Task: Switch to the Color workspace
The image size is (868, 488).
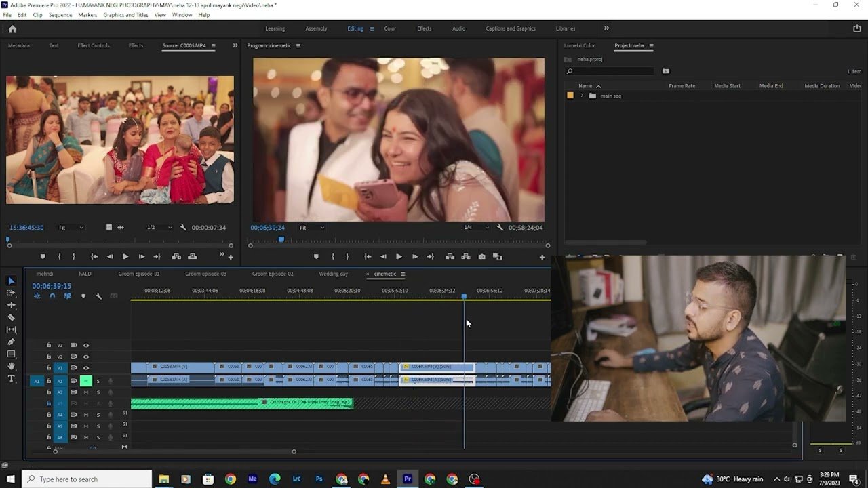Action: [390, 28]
